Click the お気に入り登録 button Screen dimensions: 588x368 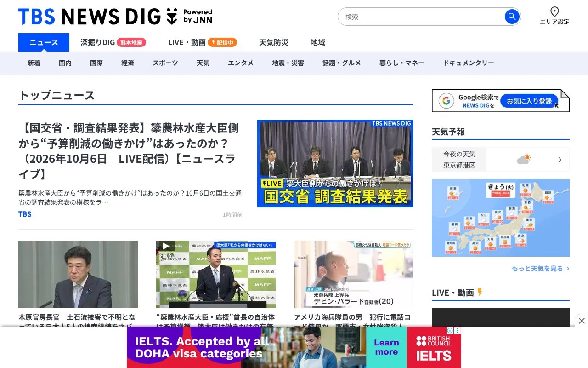point(529,101)
